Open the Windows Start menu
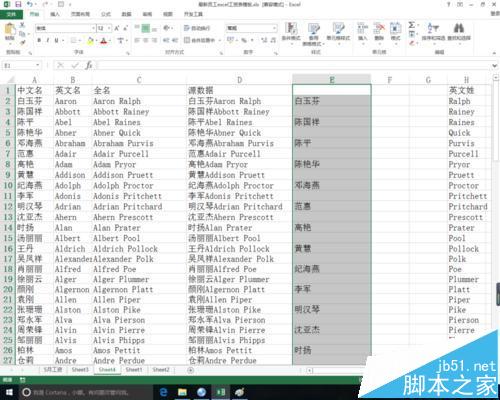The width and height of the screenshot is (500, 400). click(x=9, y=392)
